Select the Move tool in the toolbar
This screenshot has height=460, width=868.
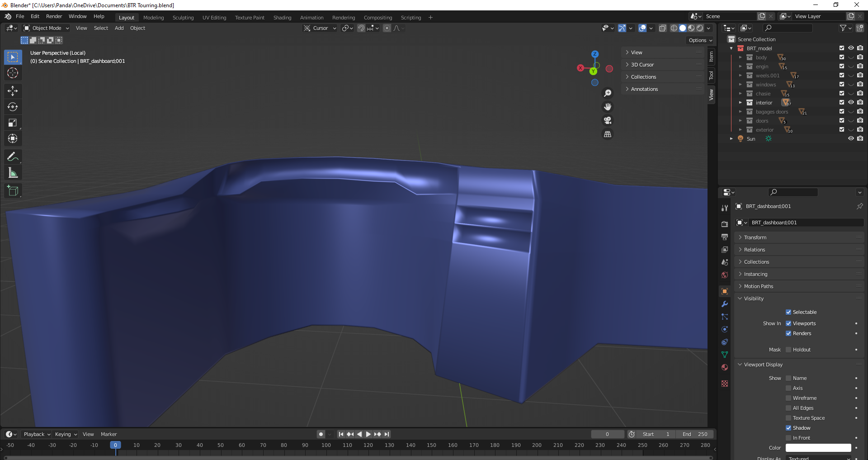[13, 91]
